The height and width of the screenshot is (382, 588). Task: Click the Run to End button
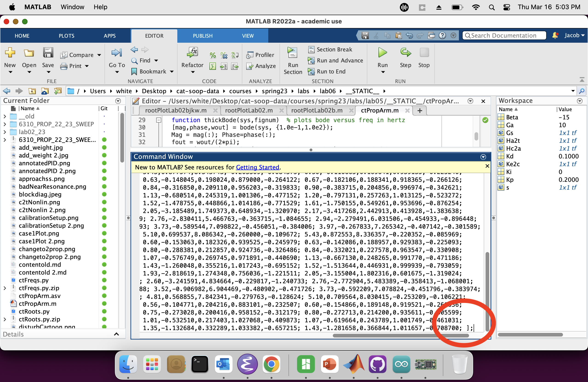point(331,72)
